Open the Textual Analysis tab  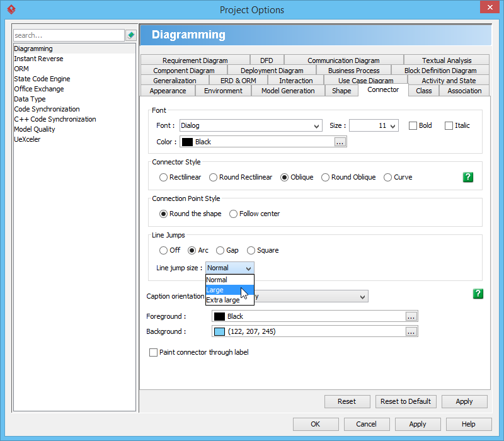(447, 60)
